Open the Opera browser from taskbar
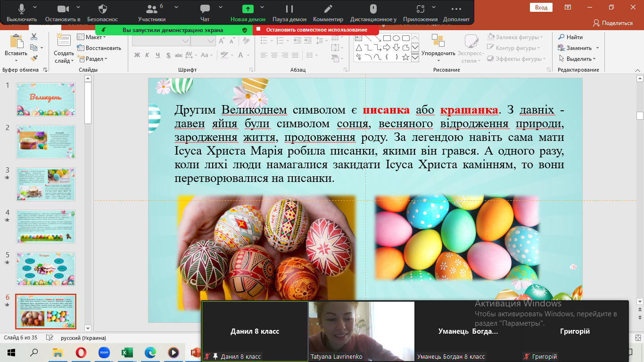 [x=81, y=352]
